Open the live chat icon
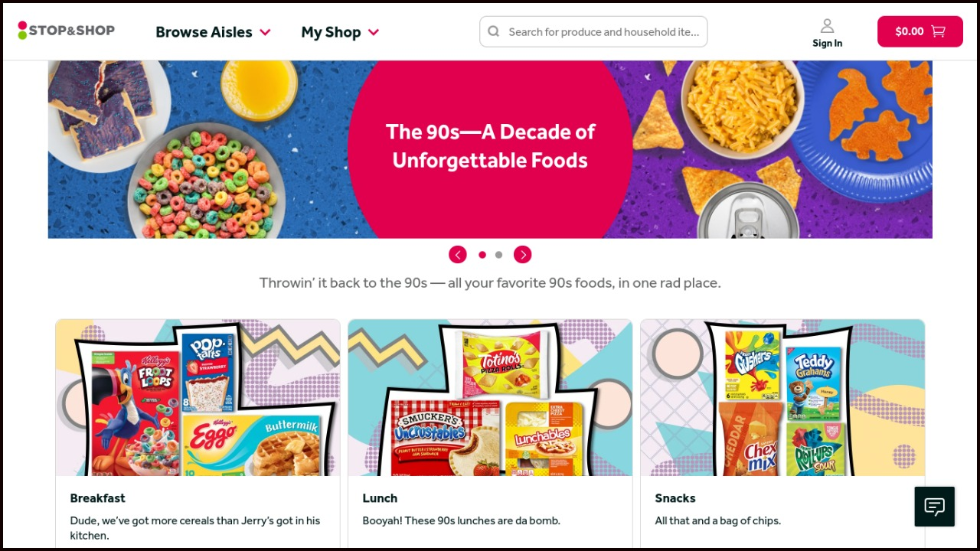 [934, 507]
